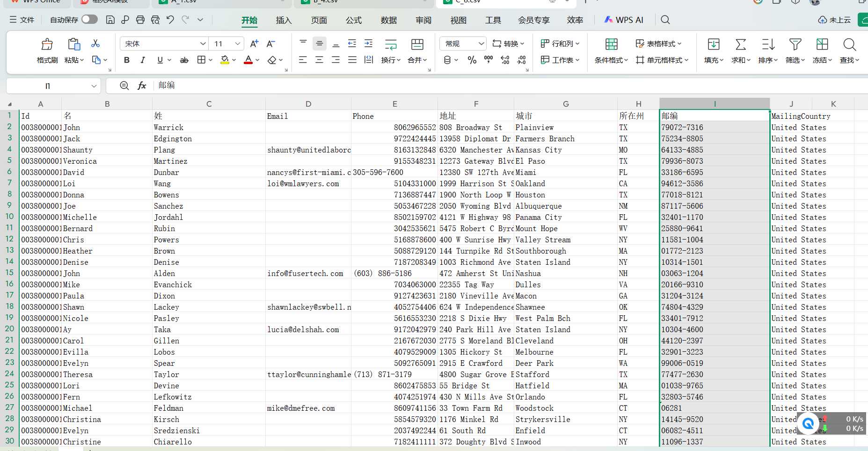Open the font name dropdown (宋体)
Screen dimensions: 868x451
[x=203, y=44]
